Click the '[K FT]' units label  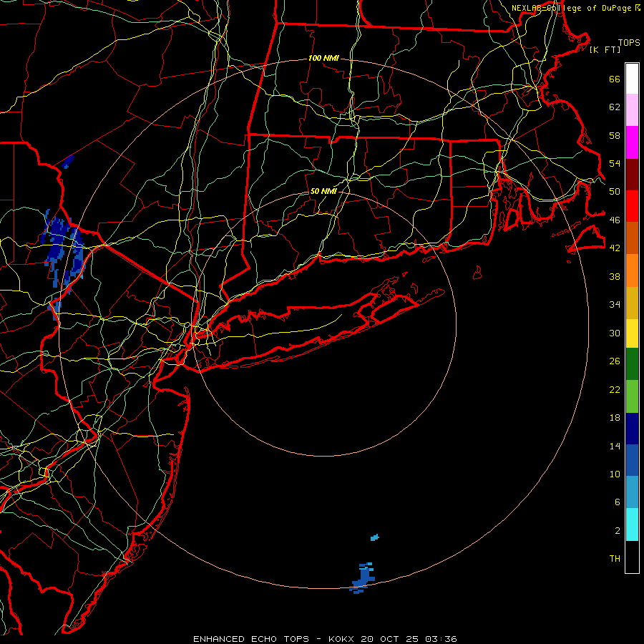[605, 49]
